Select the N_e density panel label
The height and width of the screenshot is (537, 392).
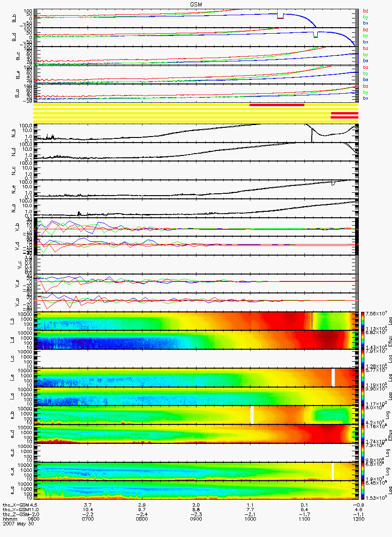tap(14, 189)
